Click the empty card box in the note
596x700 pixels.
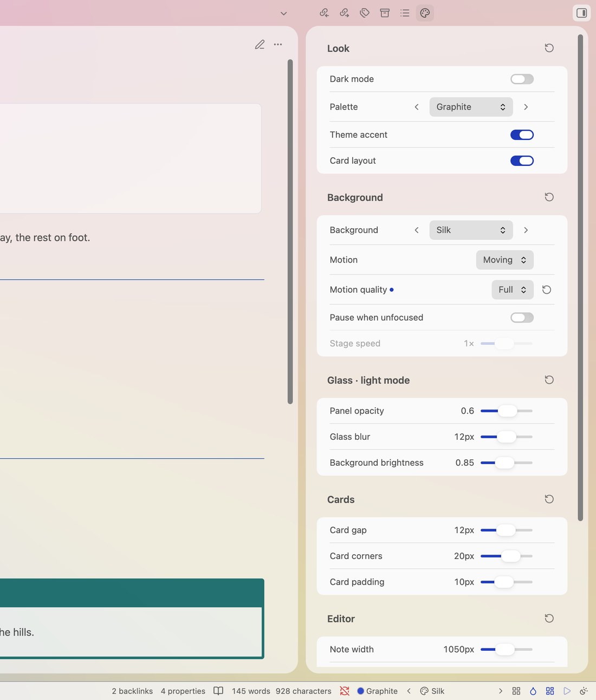(x=131, y=158)
